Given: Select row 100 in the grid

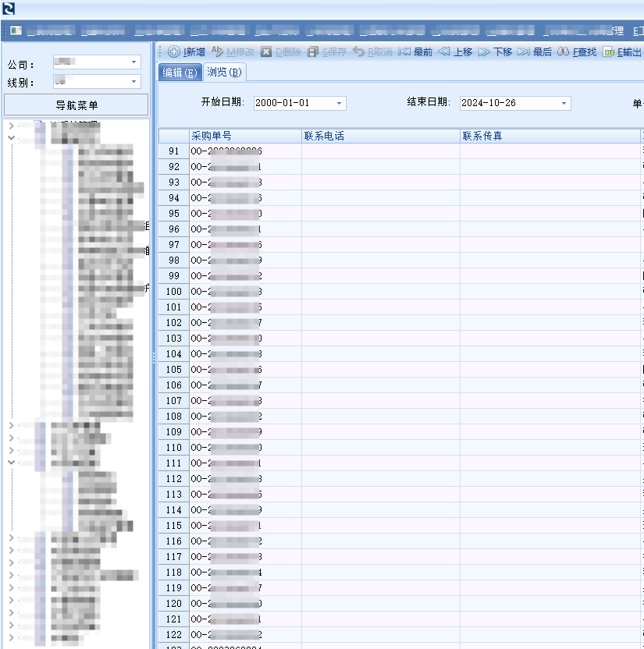Looking at the screenshot, I should [173, 292].
